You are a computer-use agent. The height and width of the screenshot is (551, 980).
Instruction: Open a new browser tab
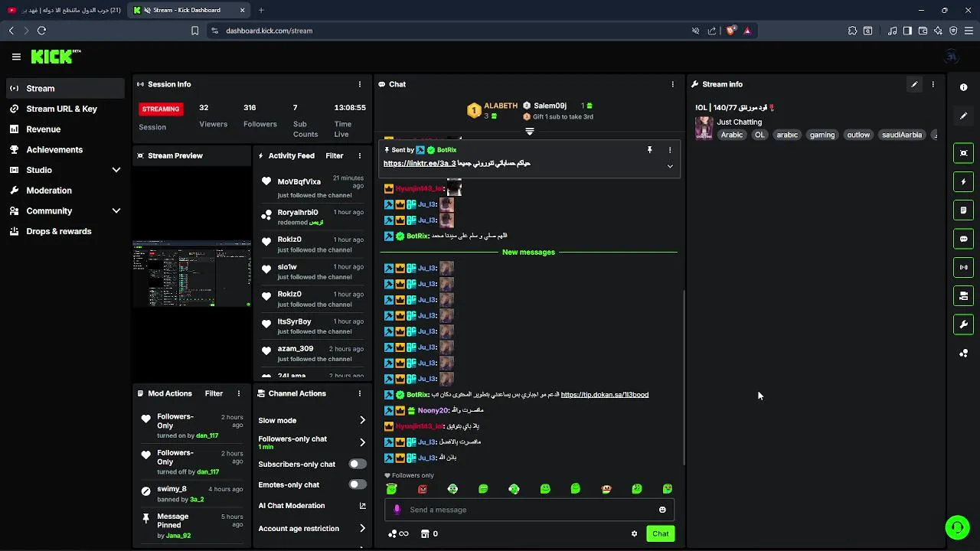[x=261, y=10]
